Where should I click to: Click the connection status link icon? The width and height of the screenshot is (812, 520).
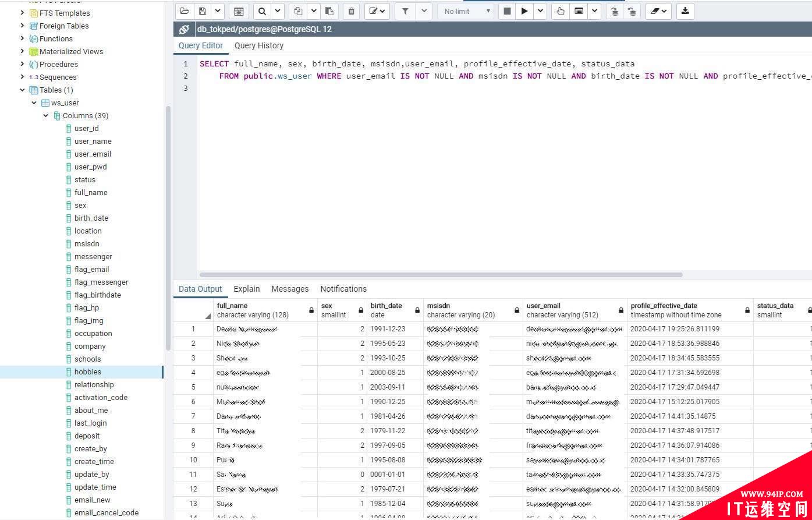(x=184, y=29)
